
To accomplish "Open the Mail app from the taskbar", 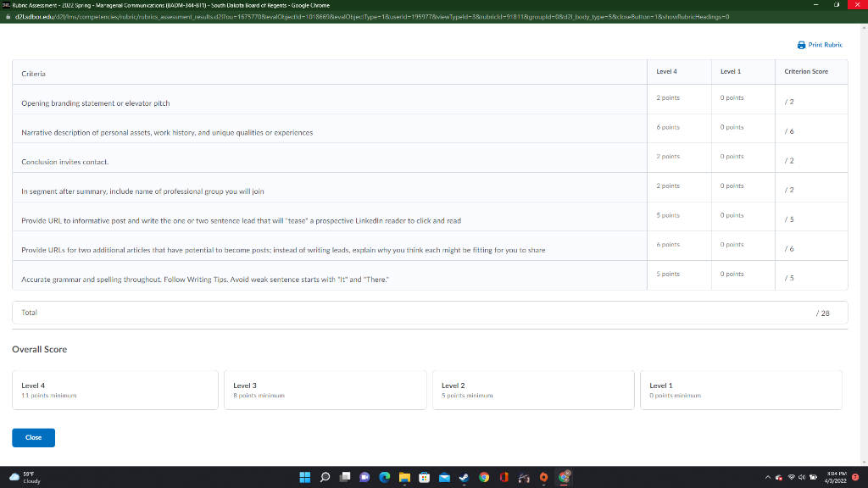I will click(x=443, y=477).
